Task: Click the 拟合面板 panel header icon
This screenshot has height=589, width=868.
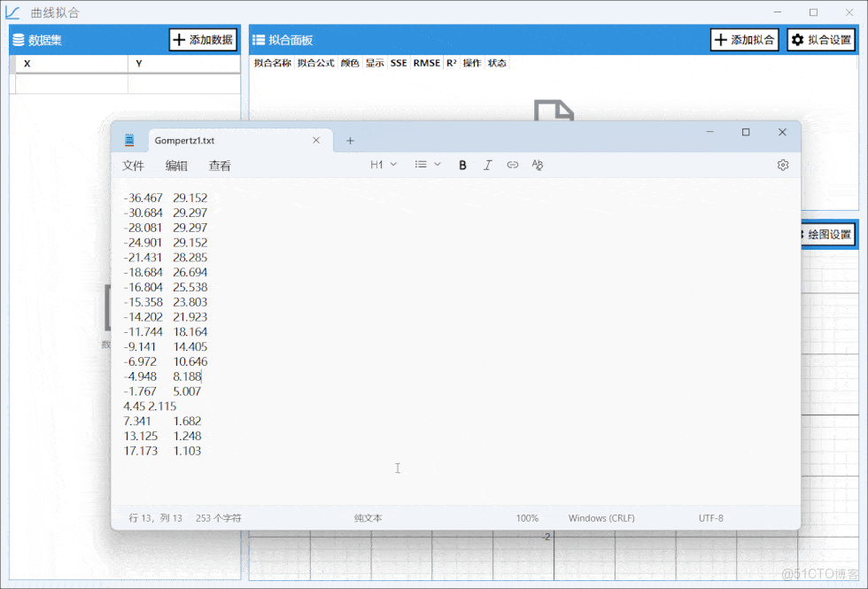Action: 259,39
